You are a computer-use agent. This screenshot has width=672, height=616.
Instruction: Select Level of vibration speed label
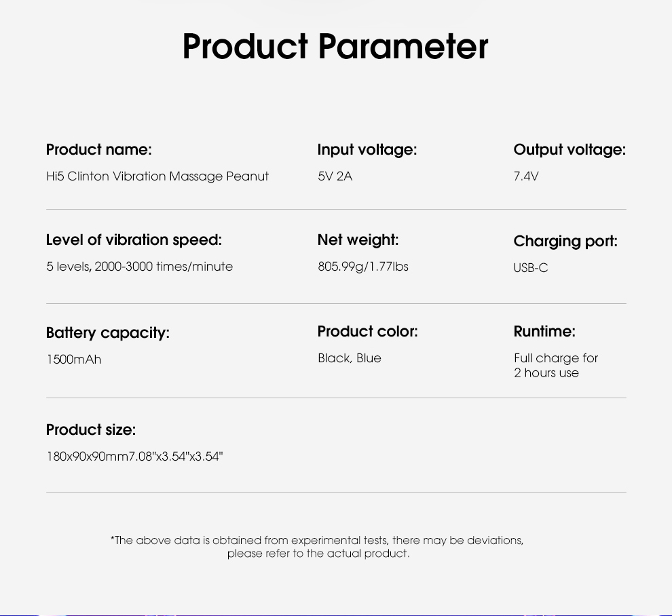[x=134, y=240]
